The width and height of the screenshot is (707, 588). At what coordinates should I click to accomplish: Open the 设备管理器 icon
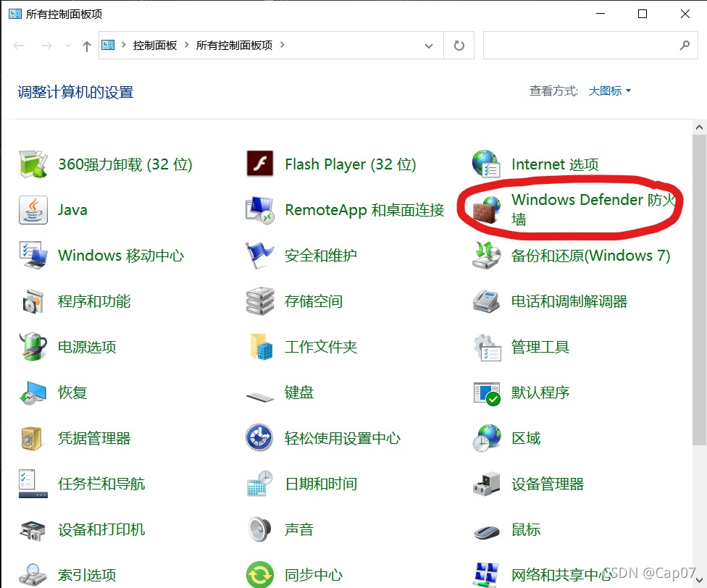point(486,484)
